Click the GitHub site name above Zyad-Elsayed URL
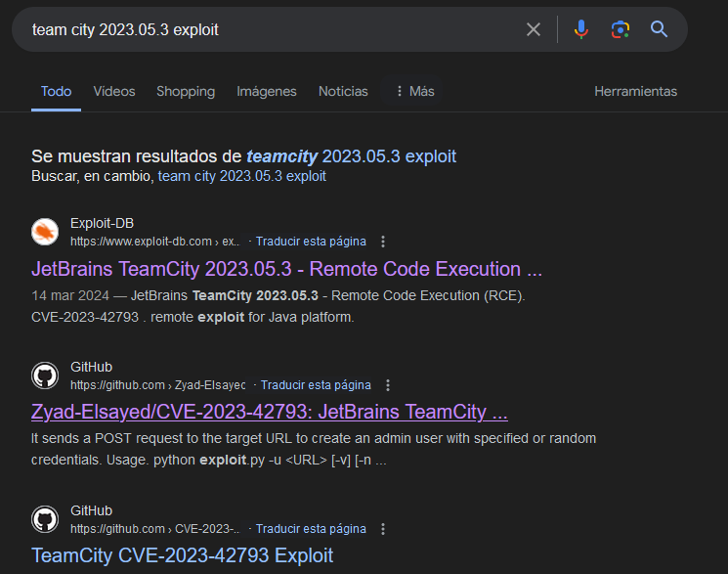The width and height of the screenshot is (728, 574). click(x=92, y=367)
